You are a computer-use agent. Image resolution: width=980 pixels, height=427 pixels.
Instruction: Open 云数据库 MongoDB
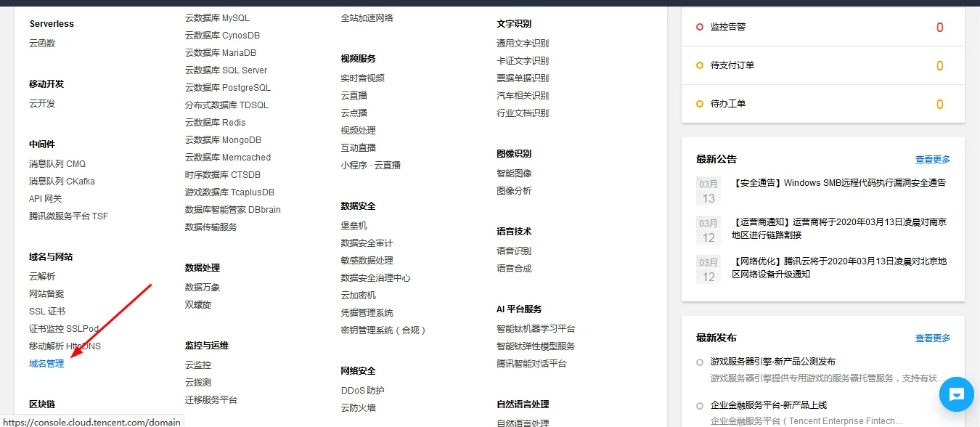[223, 140]
